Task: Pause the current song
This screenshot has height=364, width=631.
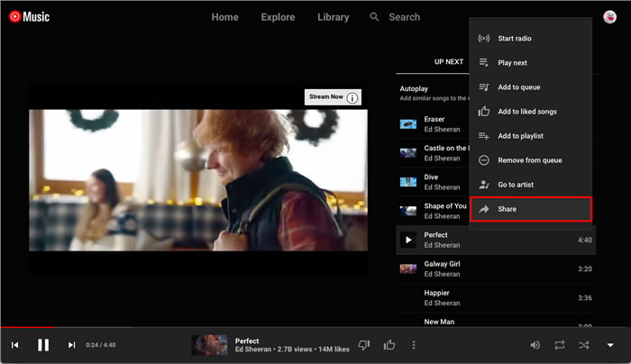Action: coord(43,345)
